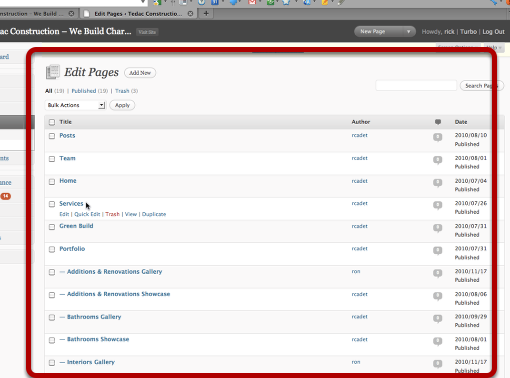Click author rcadet in the Posts row
This screenshot has width=510, height=378.
(359, 135)
